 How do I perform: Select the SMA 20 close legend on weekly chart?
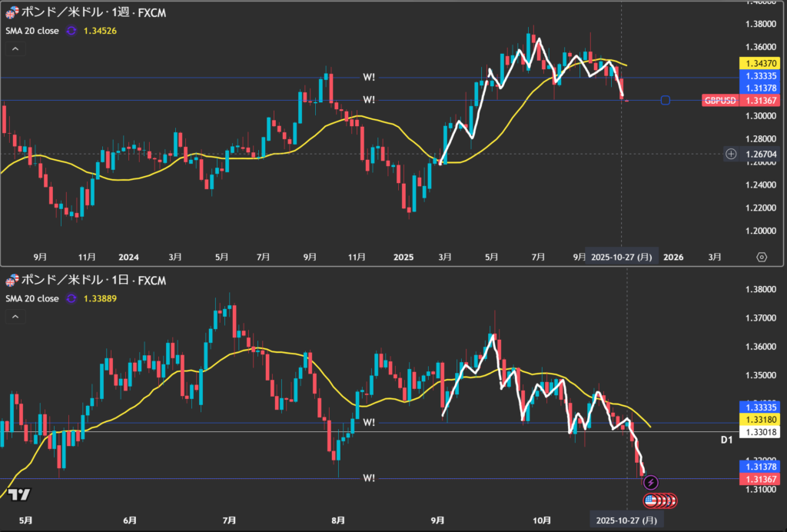(x=32, y=31)
